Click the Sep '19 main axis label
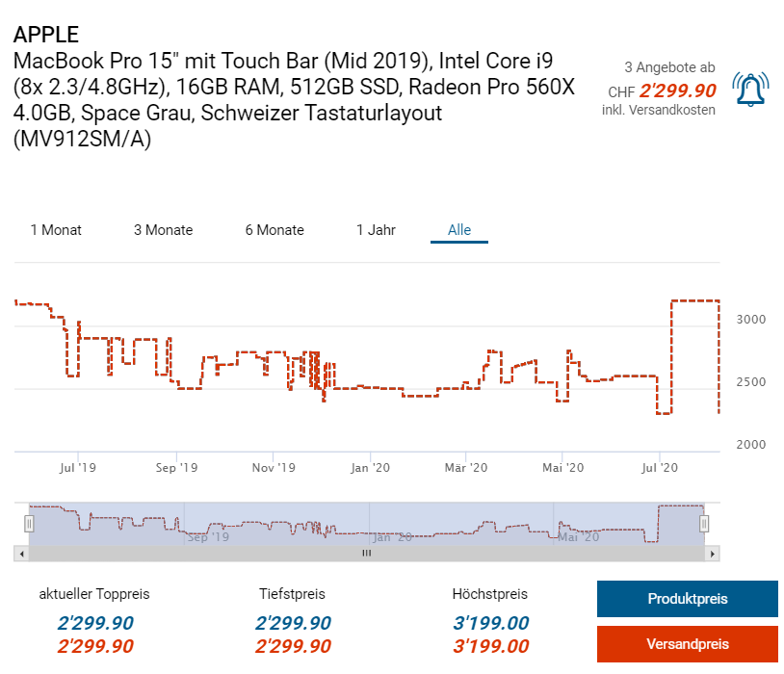 point(176,468)
